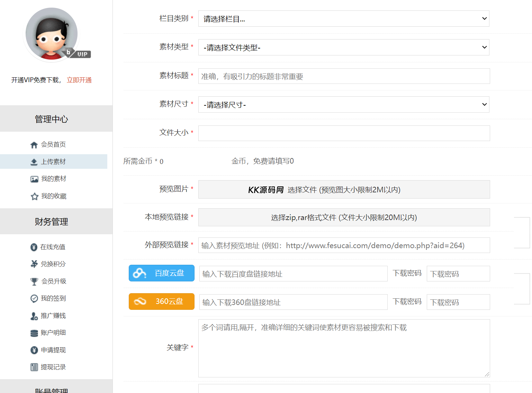Screen dimensions: 532x393
Task: Click the picture icon beside 我的素材
Action: tap(34, 179)
